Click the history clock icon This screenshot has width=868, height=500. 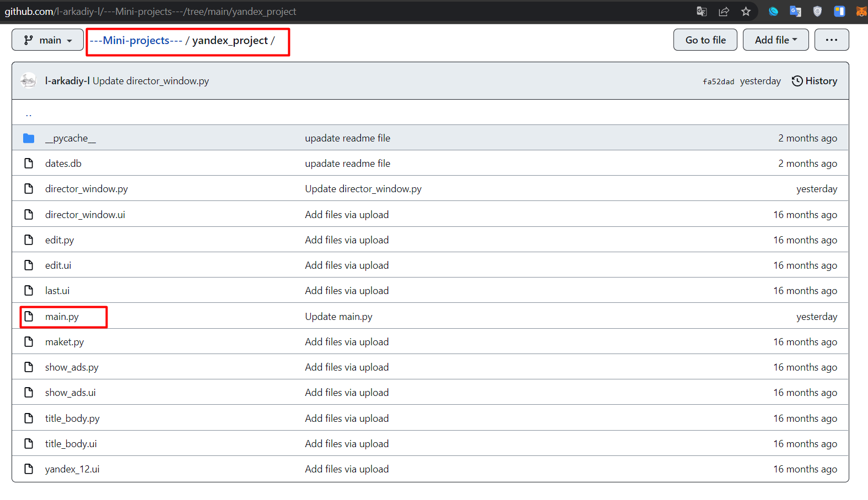pyautogui.click(x=797, y=81)
